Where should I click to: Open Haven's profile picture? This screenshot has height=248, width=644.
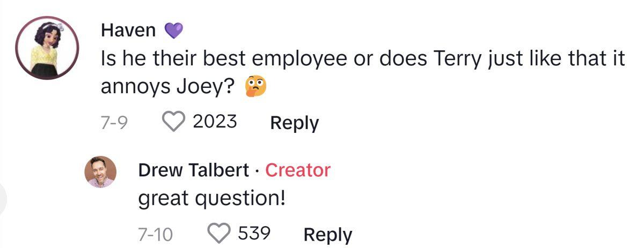(x=47, y=47)
